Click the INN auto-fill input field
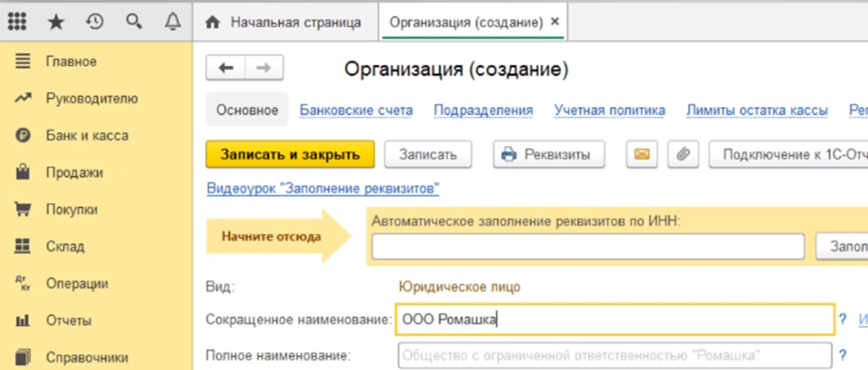 pyautogui.click(x=587, y=246)
